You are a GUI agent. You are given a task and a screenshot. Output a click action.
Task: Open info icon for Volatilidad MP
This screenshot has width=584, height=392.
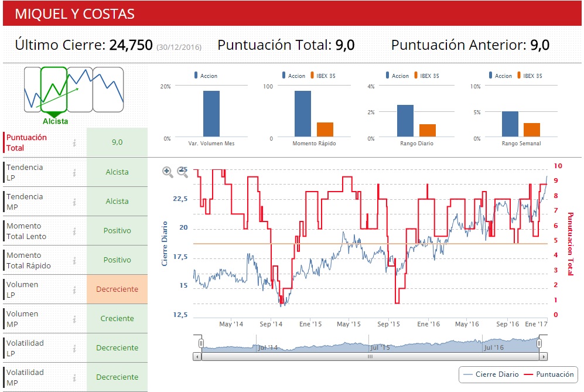(x=74, y=378)
